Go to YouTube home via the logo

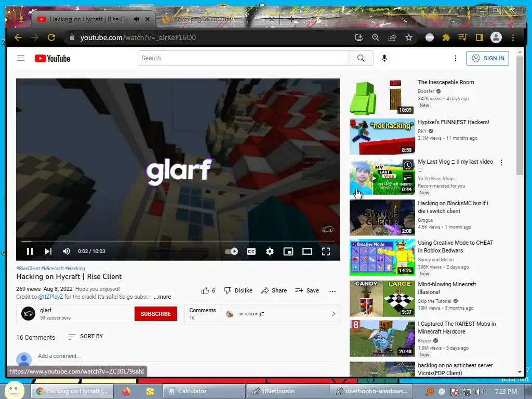52,58
